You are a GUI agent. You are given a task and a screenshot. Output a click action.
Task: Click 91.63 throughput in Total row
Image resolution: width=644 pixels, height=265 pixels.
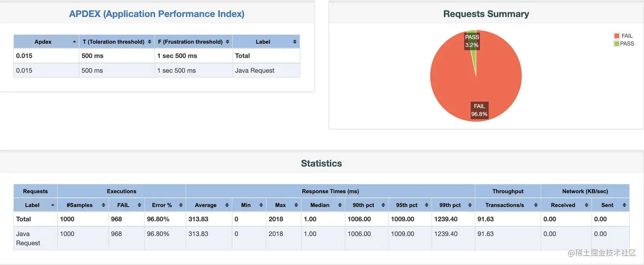pos(486,219)
